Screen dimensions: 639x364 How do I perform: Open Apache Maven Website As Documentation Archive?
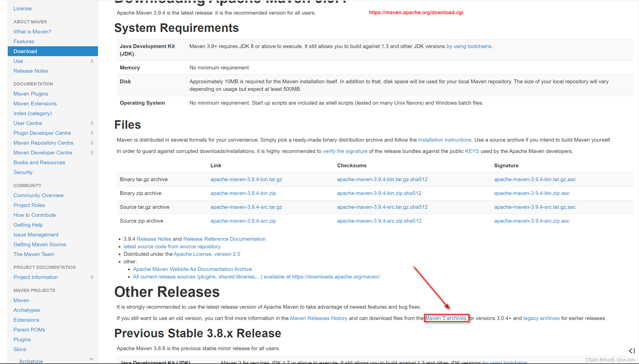tap(192, 269)
